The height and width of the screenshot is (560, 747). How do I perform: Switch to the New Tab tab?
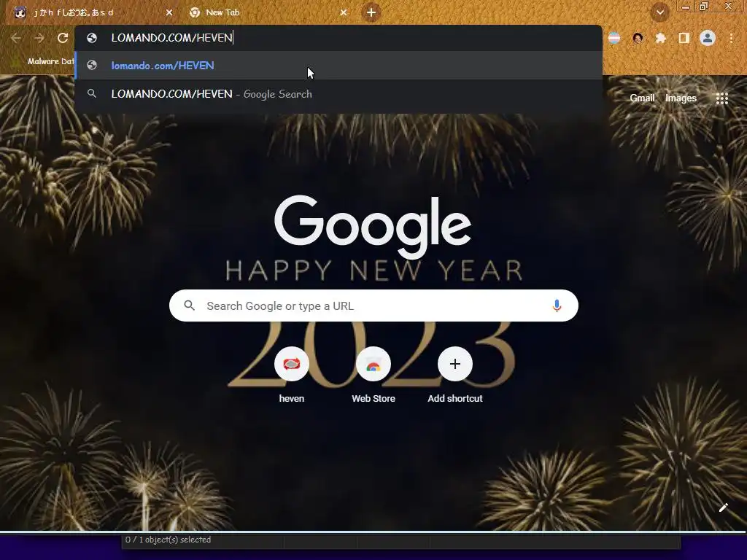tap(267, 12)
